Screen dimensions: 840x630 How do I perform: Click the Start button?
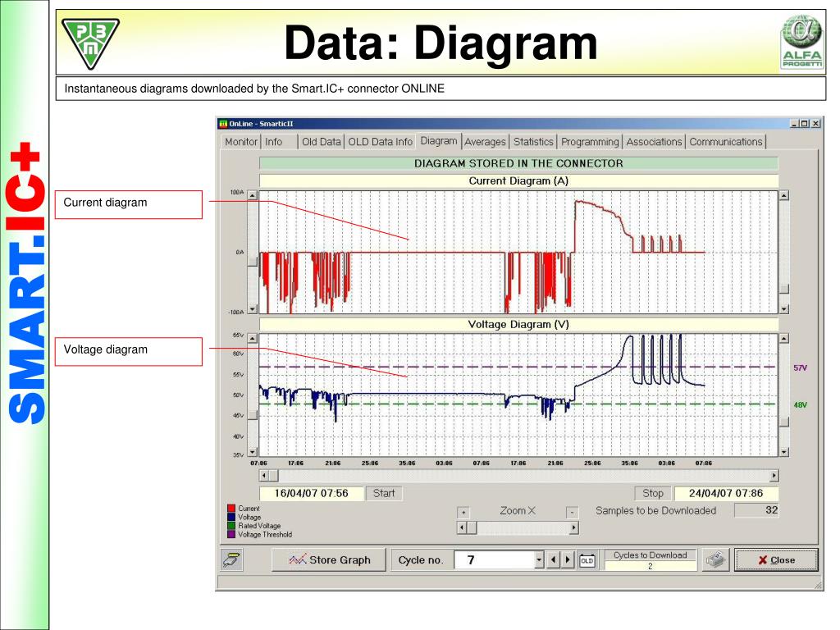[384, 493]
